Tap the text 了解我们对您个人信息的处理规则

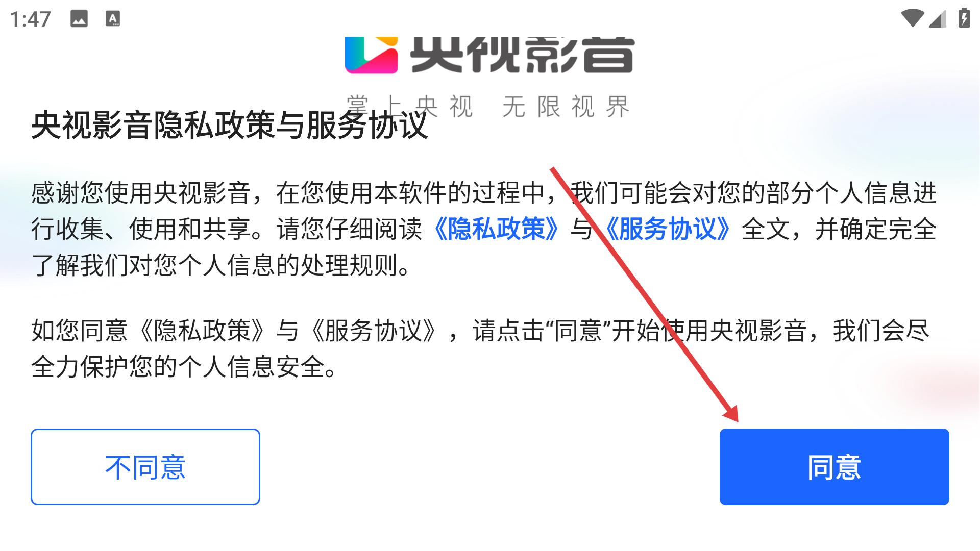click(221, 265)
